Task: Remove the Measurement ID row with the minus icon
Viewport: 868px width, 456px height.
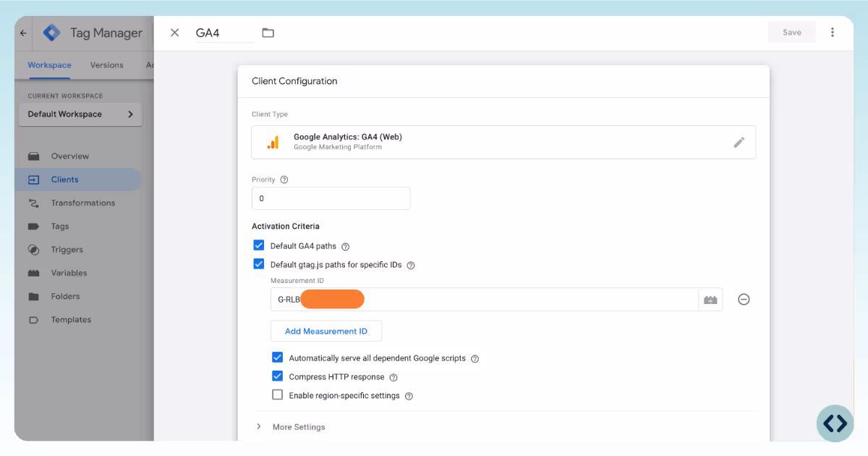Action: (x=744, y=299)
